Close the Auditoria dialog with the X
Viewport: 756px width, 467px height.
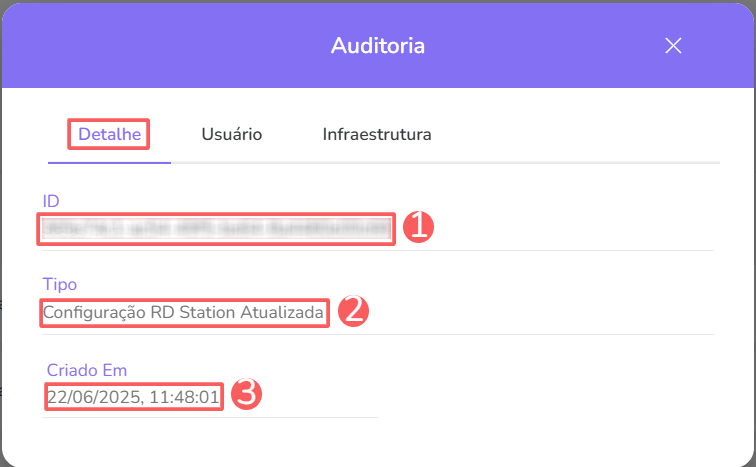(x=673, y=45)
